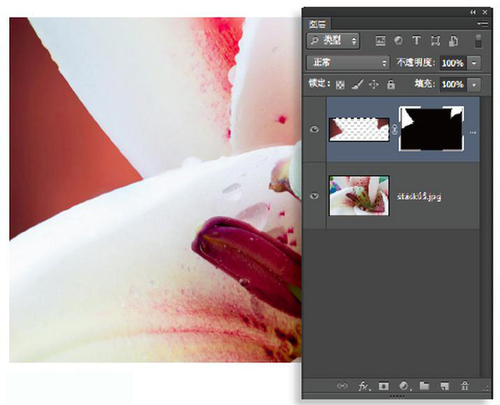This screenshot has width=500, height=405.
Task: Filter layers by pixel layer icon
Action: pyautogui.click(x=380, y=41)
